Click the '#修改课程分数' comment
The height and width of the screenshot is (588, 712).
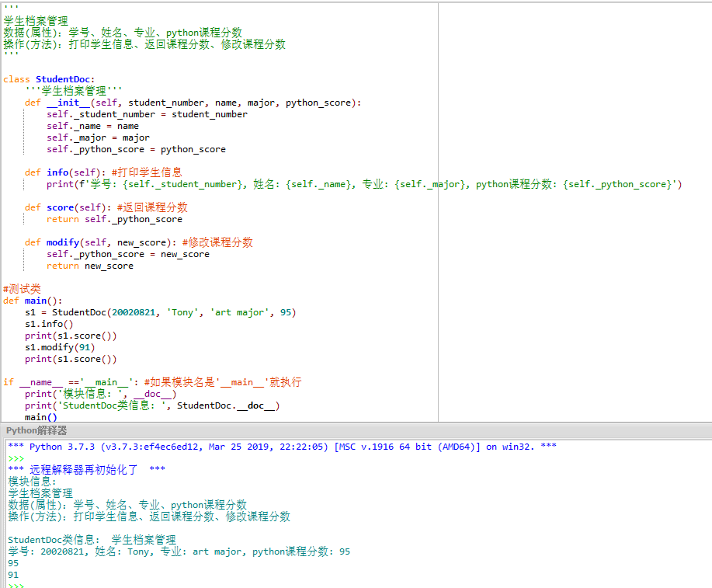(x=217, y=242)
